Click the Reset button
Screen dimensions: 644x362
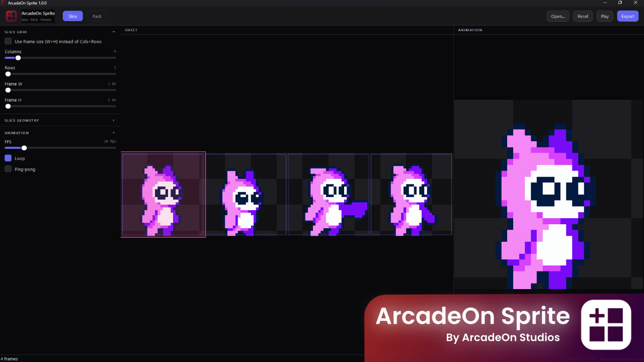(x=583, y=16)
